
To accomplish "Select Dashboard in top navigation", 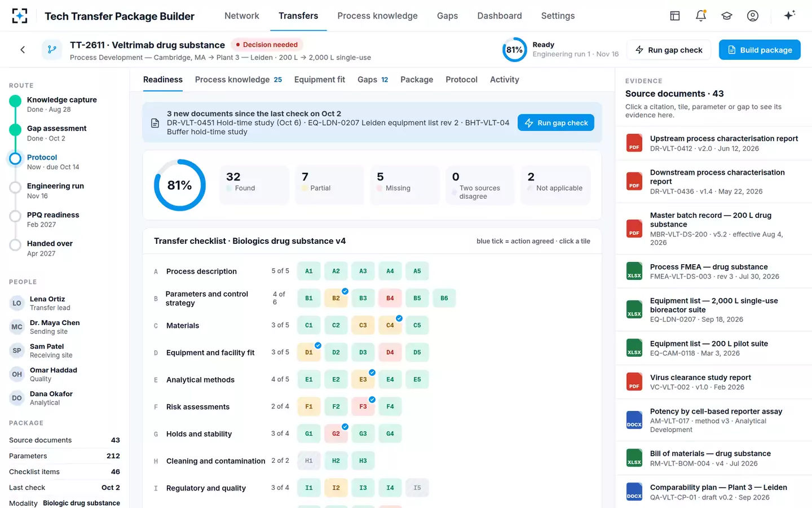I will (500, 16).
